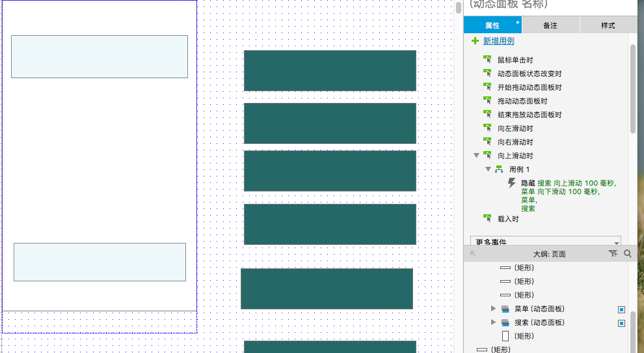Click the 搜索 dynamic panel layer icon
The image size is (644, 353).
(505, 322)
